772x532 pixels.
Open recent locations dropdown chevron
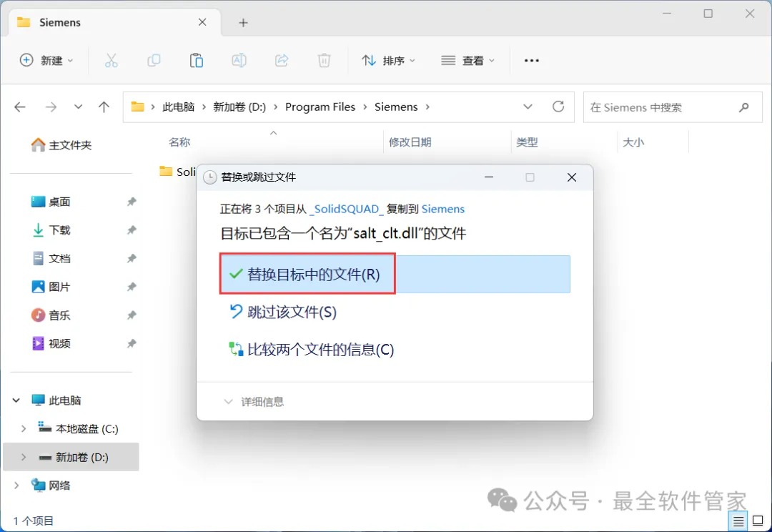(x=79, y=107)
